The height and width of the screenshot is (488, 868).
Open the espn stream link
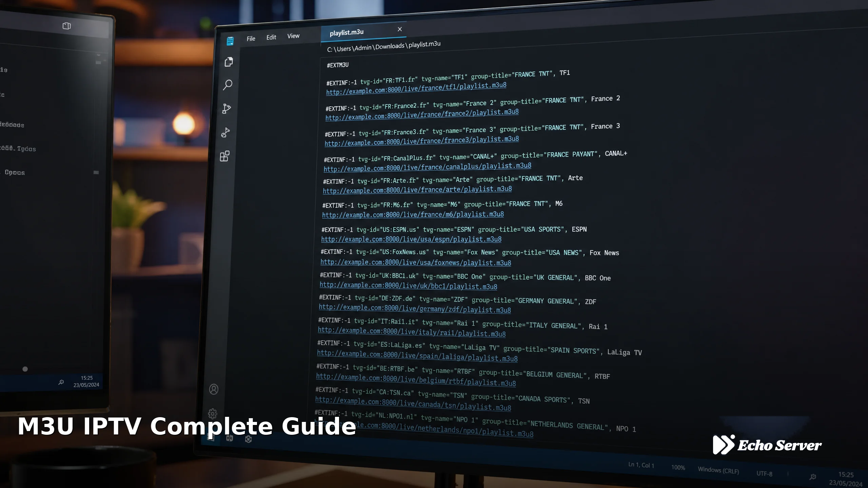(411, 239)
